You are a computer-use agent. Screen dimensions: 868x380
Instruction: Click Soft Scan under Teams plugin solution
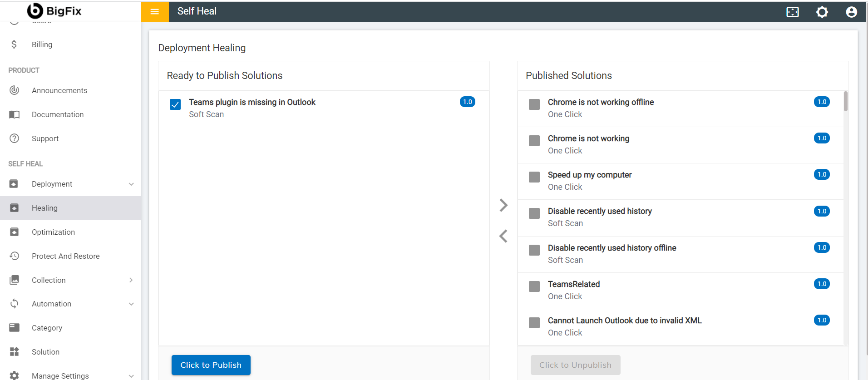point(207,114)
